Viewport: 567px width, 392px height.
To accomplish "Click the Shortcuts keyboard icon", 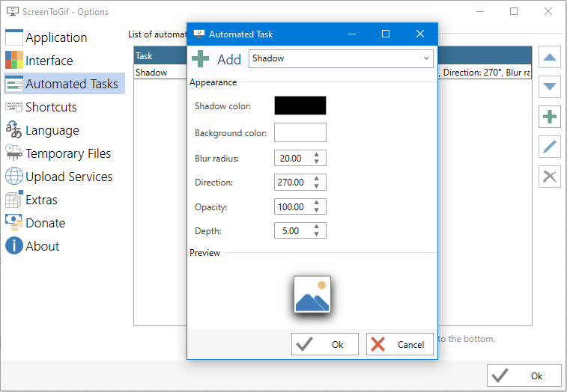I will click(x=14, y=107).
